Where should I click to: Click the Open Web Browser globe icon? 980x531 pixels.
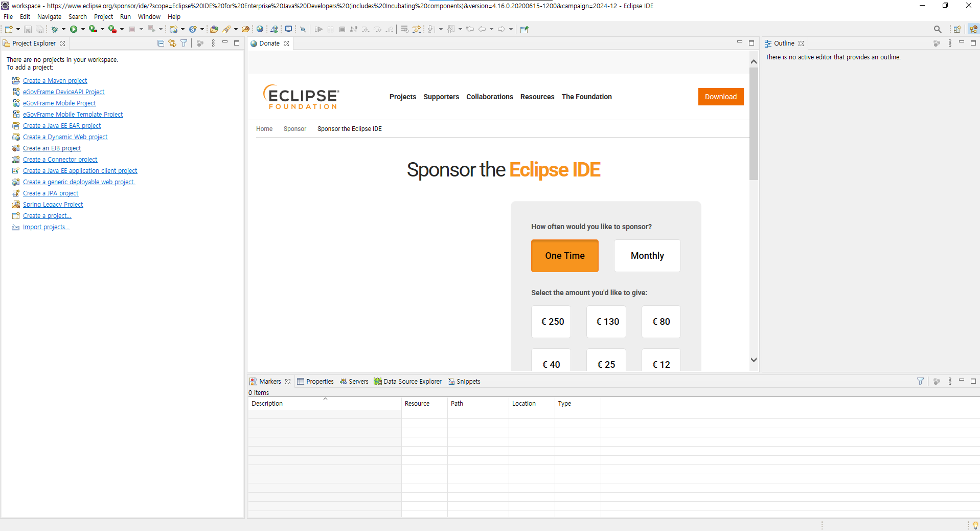point(260,29)
